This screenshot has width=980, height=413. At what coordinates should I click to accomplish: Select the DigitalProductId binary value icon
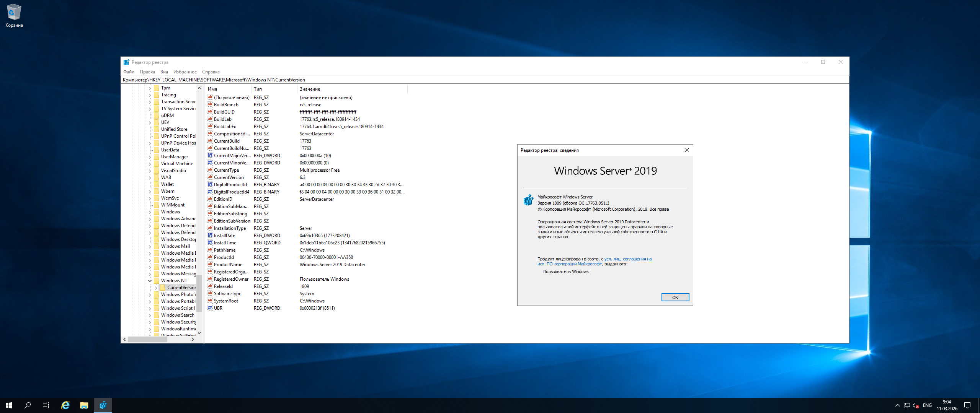(210, 185)
